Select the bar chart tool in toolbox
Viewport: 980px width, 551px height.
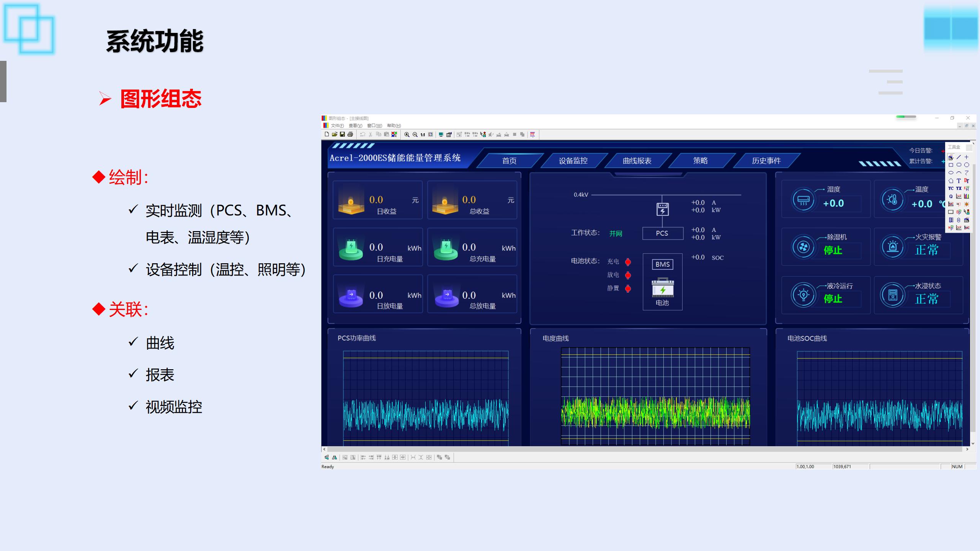pyautogui.click(x=967, y=196)
